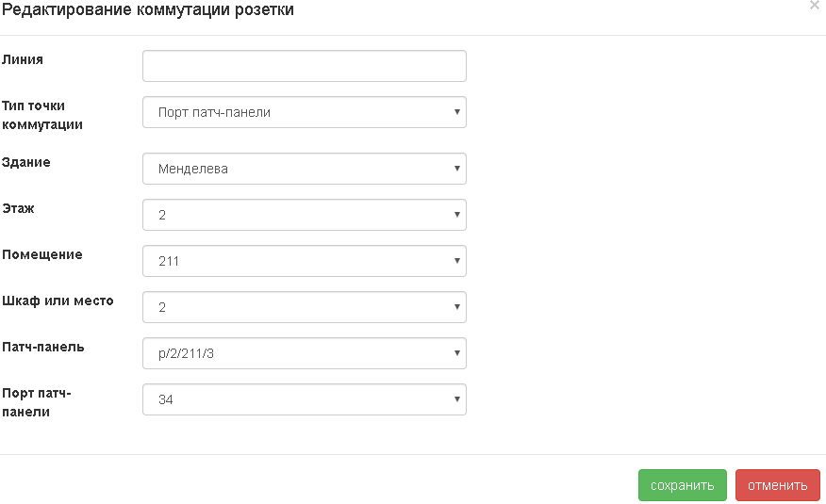
Task: Open the Патч-панель dropdown showing p/2/211/3
Action: (304, 353)
